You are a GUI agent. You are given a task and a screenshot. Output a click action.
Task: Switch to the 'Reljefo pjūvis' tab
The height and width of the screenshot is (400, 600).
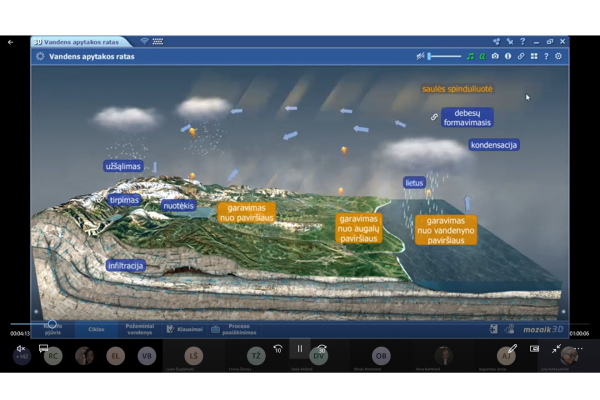click(x=53, y=329)
